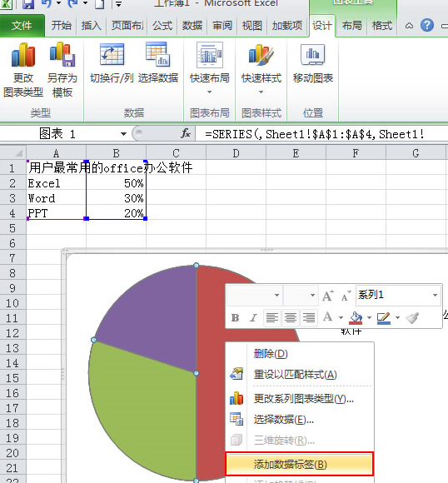The height and width of the screenshot is (483, 448).
Task: Click cell A2 containing Excel
Action: pos(56,183)
